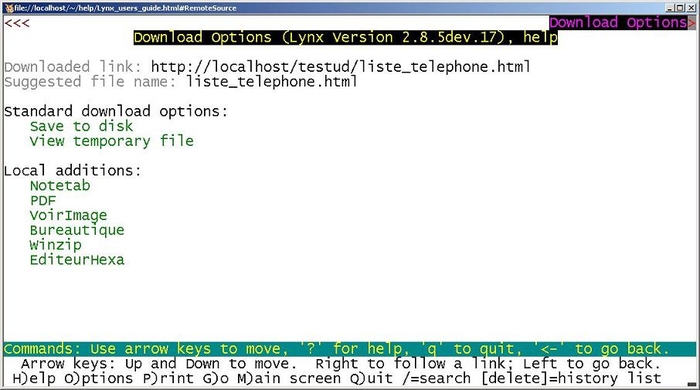Click H)elp in the bottom menu

coord(34,378)
